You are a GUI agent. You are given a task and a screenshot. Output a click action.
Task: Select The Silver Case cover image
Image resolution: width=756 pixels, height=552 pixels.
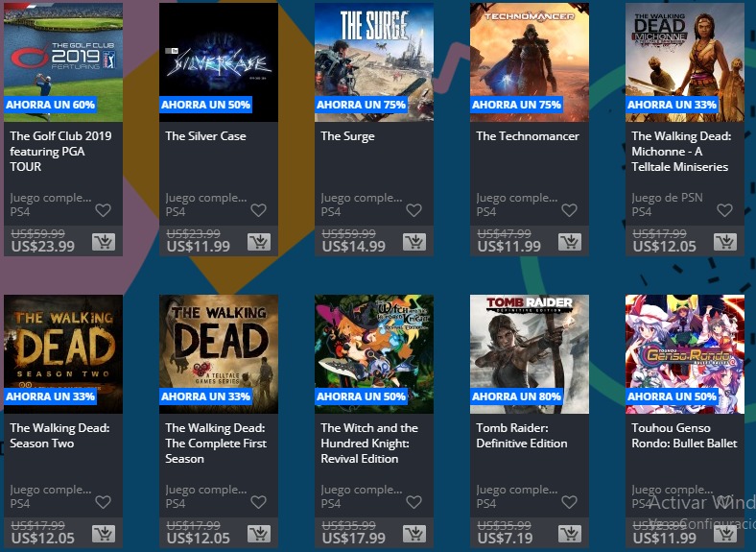pos(219,62)
